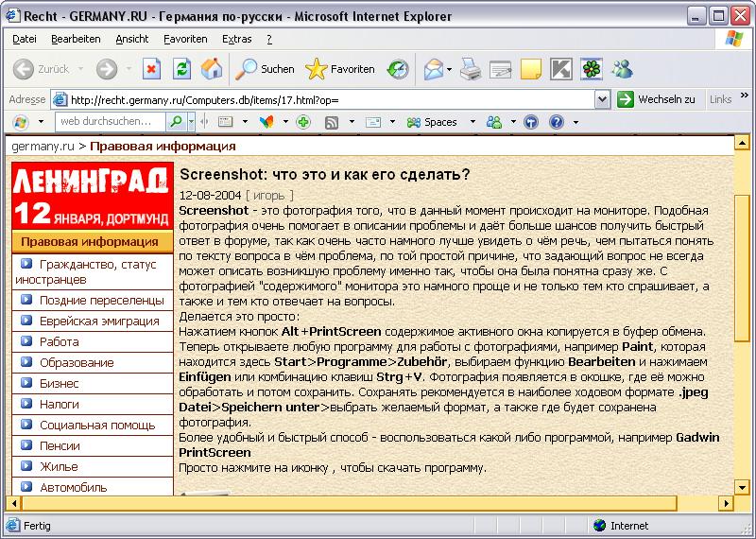Viewport: 756px width, 539px height.
Task: Click the Zurück back arrow icon
Action: click(23, 69)
